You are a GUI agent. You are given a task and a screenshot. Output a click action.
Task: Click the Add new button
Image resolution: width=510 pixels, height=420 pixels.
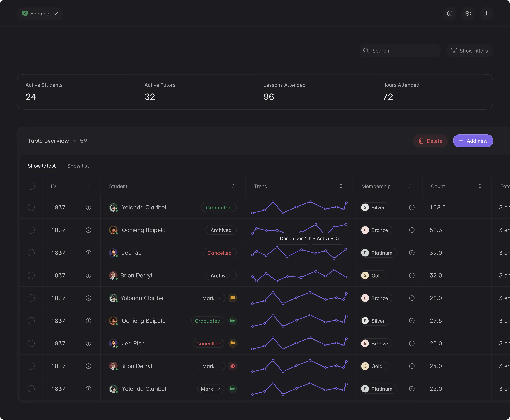click(x=473, y=141)
